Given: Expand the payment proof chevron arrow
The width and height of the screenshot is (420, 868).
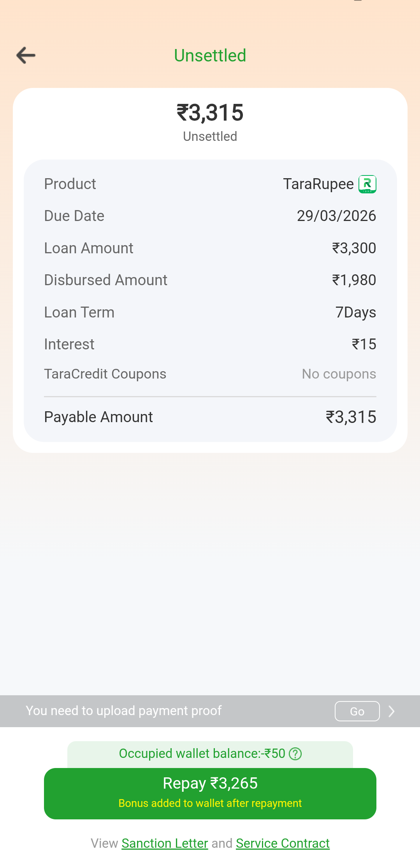Looking at the screenshot, I should click(392, 711).
